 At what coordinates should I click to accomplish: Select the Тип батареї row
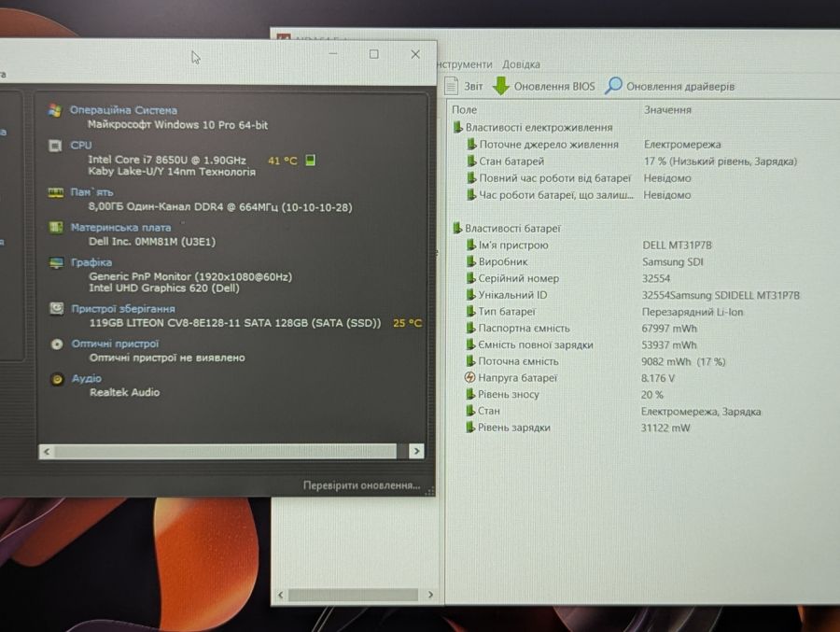604,312
